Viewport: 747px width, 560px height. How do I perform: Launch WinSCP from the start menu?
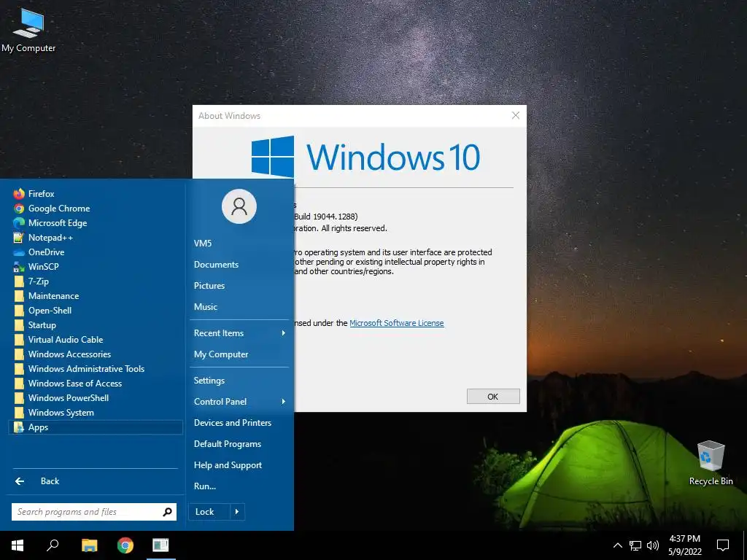96,267
